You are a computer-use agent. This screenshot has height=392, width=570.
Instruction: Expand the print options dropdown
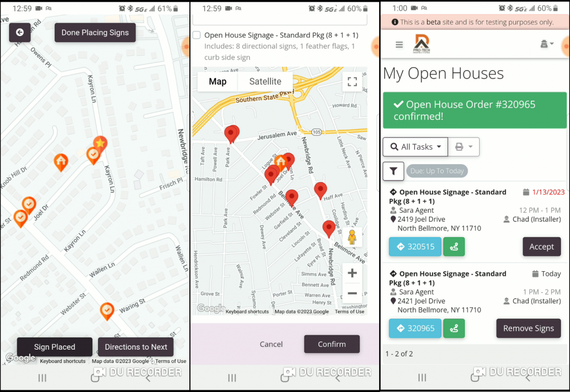464,147
